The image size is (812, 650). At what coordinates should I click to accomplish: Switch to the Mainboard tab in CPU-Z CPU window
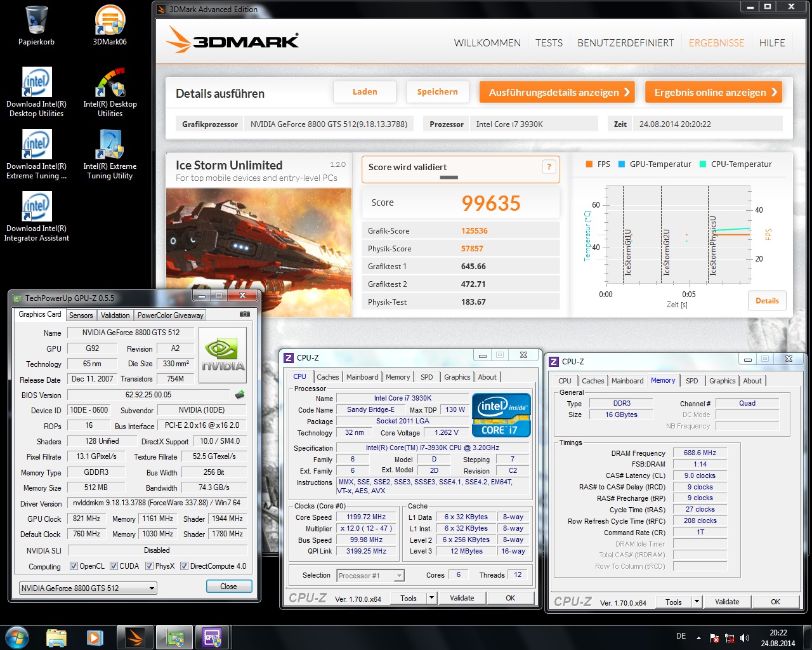pyautogui.click(x=362, y=377)
